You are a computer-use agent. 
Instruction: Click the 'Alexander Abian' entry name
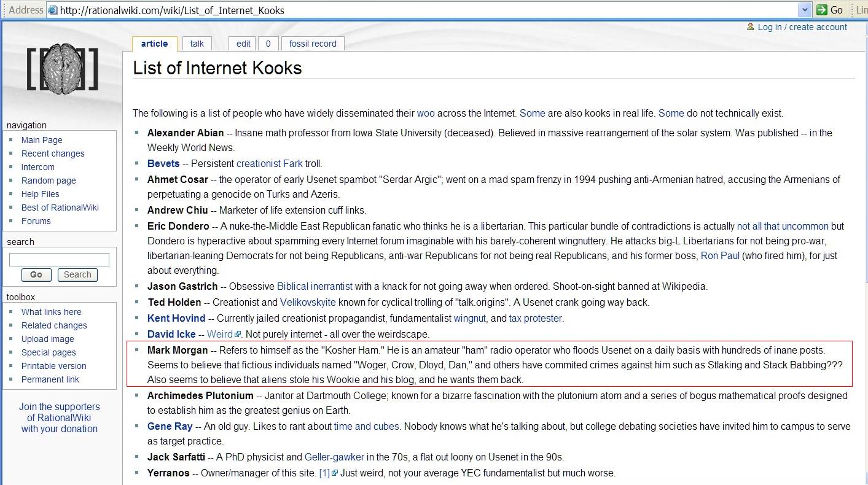point(186,133)
